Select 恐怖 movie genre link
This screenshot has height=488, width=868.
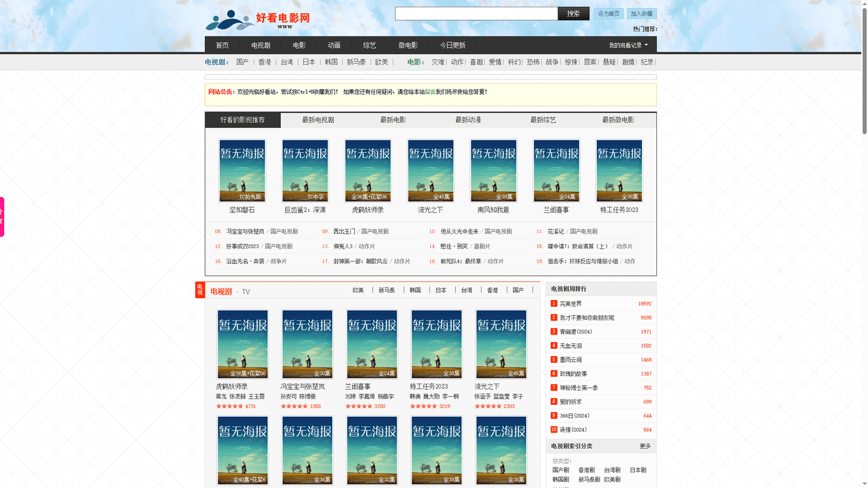[533, 62]
